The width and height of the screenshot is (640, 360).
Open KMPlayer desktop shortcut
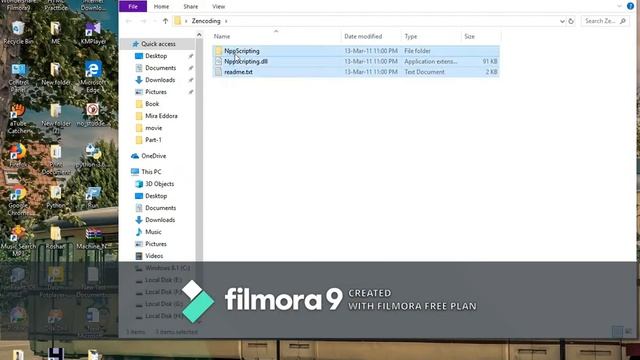click(x=93, y=33)
